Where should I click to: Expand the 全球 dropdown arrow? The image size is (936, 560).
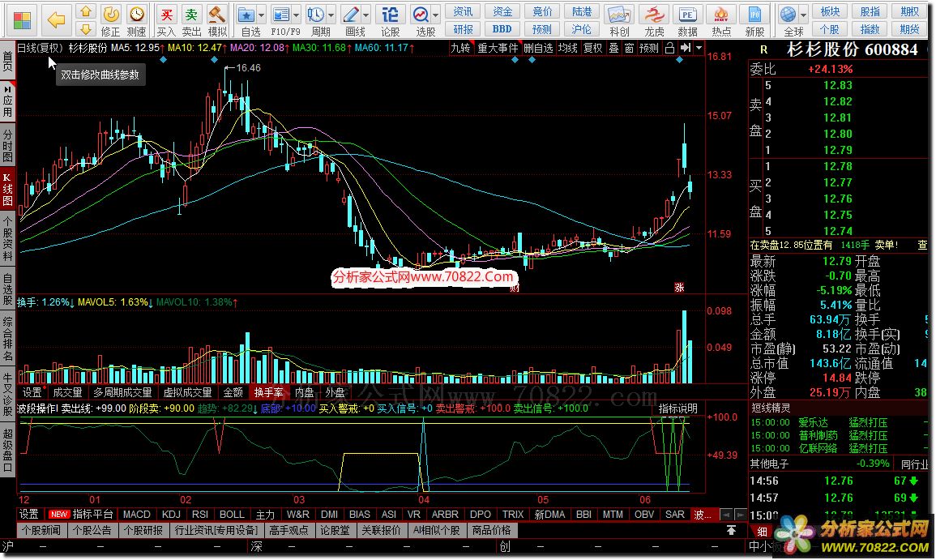(803, 15)
